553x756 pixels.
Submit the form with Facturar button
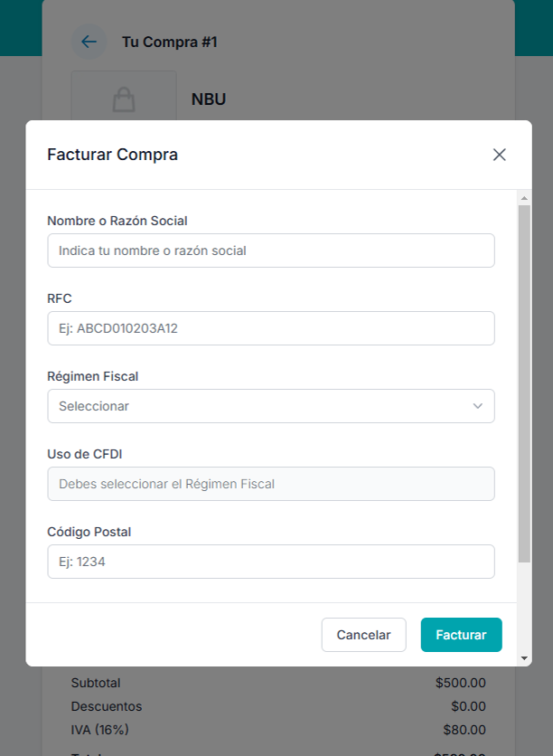[x=461, y=635]
